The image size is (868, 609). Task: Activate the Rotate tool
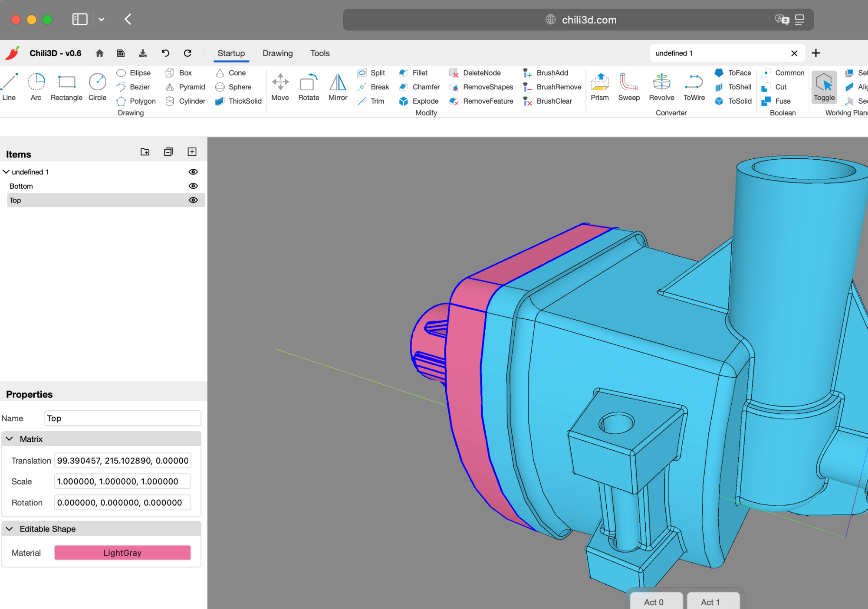click(309, 87)
